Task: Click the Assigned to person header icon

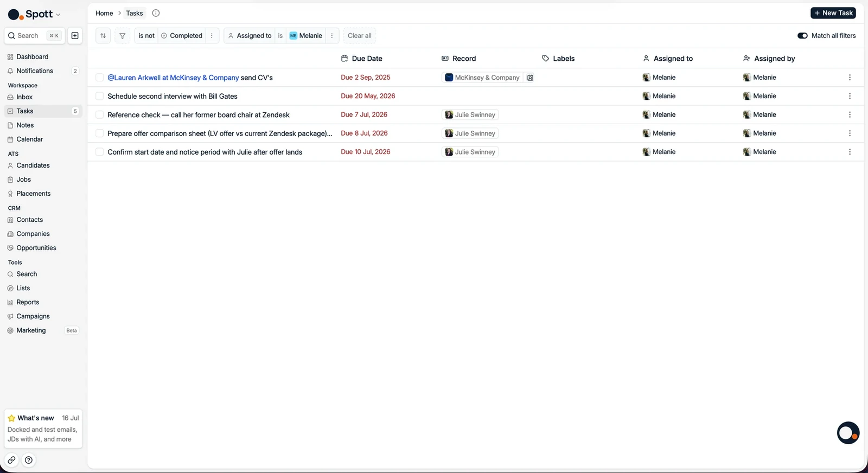Action: tap(646, 59)
